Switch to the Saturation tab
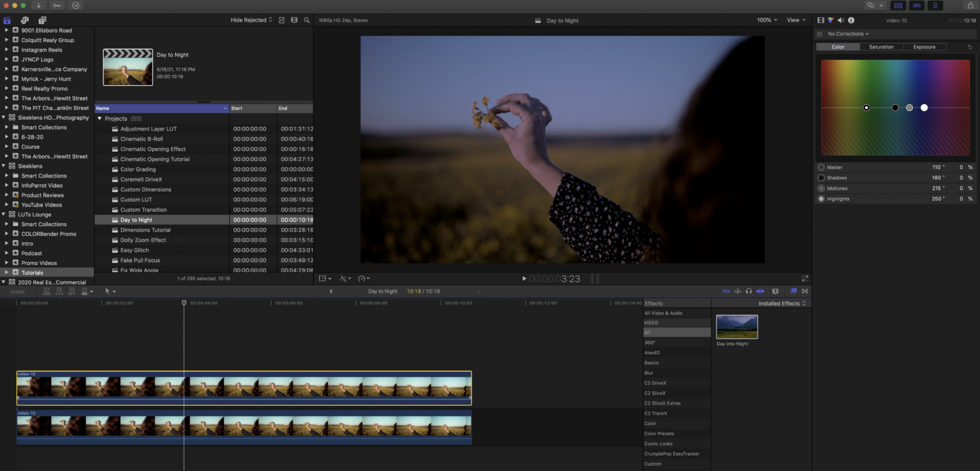This screenshot has height=471, width=980. click(x=881, y=47)
